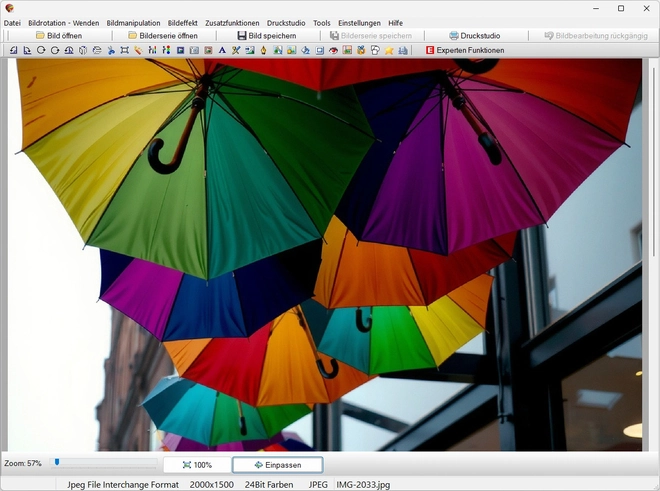Click the red-eye correction icon
This screenshot has width=660, height=491.
[x=333, y=50]
